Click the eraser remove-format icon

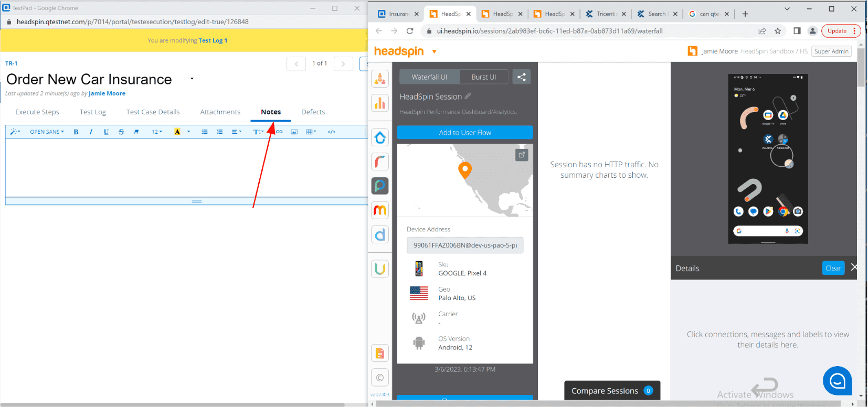136,132
